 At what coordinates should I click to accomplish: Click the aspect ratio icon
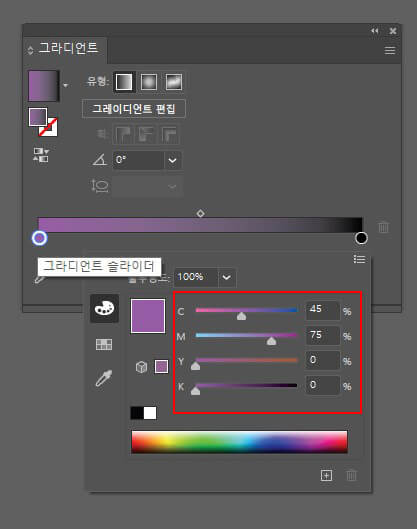[x=100, y=186]
